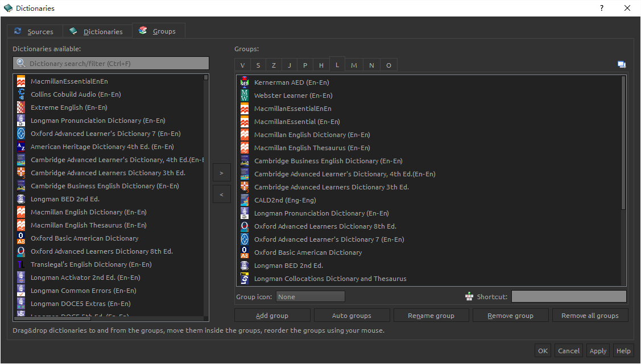Click Oxford Advanced Learners Dictionary 8th Ed. icon in group list

click(x=245, y=226)
